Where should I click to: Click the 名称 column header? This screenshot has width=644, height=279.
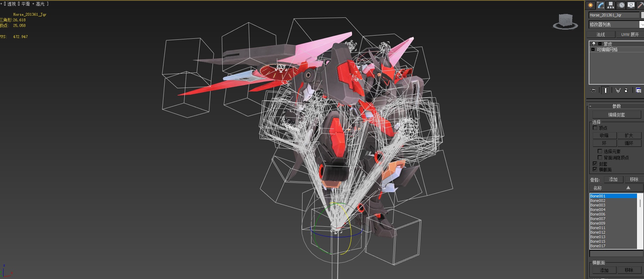pyautogui.click(x=616, y=188)
